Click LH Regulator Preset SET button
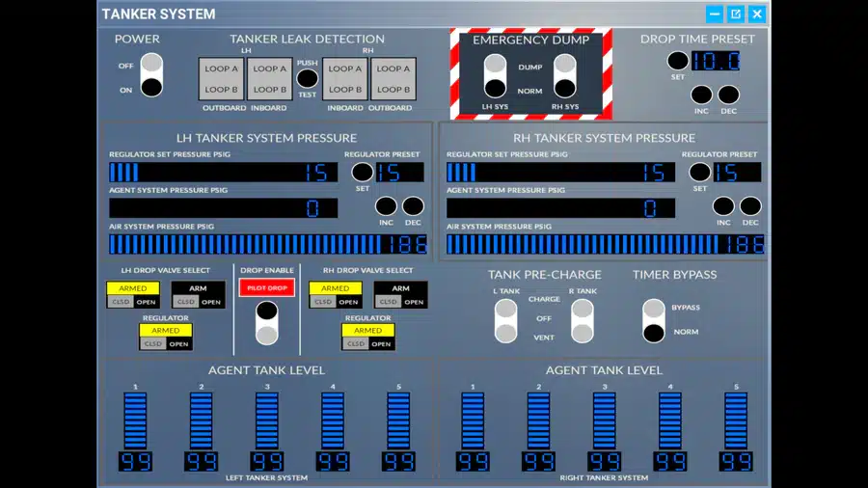The image size is (868, 488). (x=362, y=172)
